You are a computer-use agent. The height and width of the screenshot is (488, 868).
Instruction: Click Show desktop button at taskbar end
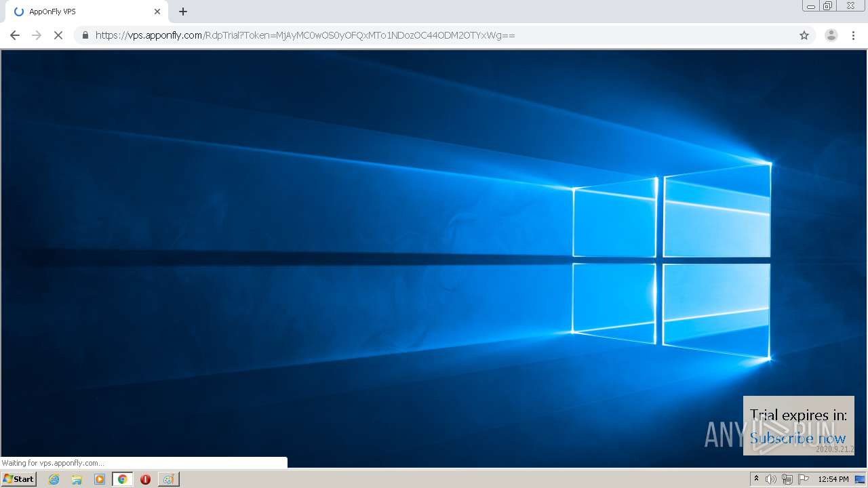860,479
